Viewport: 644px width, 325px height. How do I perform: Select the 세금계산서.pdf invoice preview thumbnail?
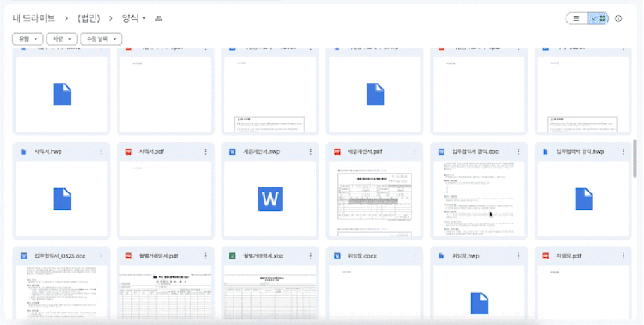tap(375, 199)
